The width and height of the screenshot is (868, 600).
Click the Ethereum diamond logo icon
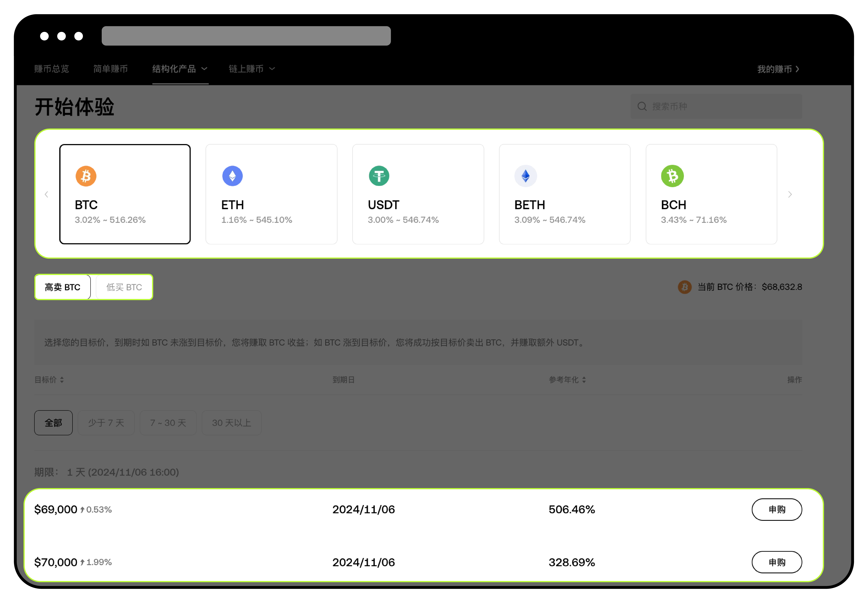(232, 176)
